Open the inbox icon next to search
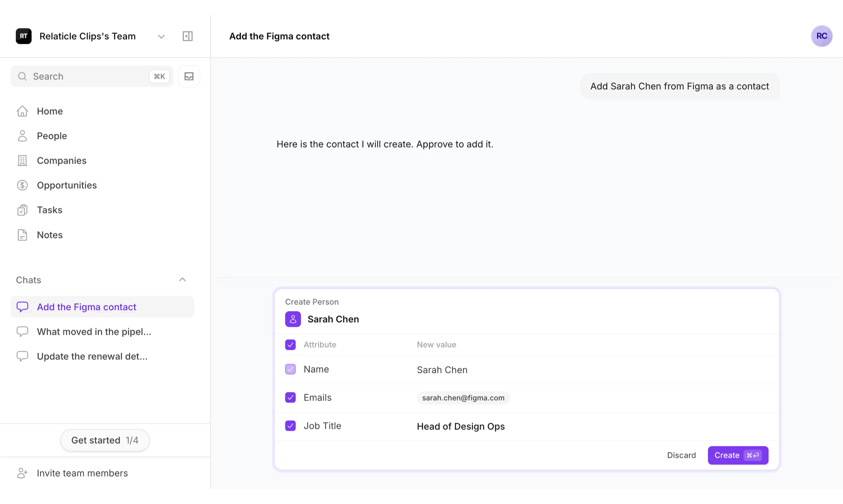The image size is (843, 504). pos(189,76)
